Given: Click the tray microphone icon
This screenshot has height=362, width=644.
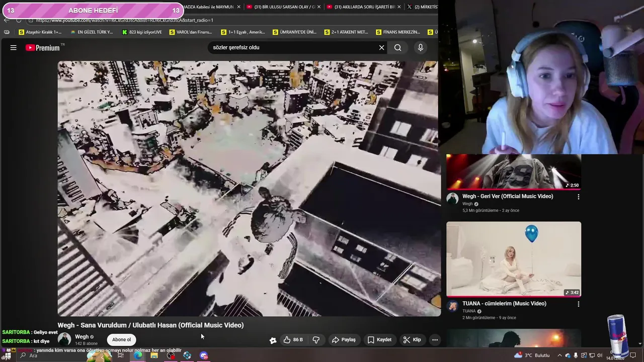Looking at the screenshot, I should [576, 355].
